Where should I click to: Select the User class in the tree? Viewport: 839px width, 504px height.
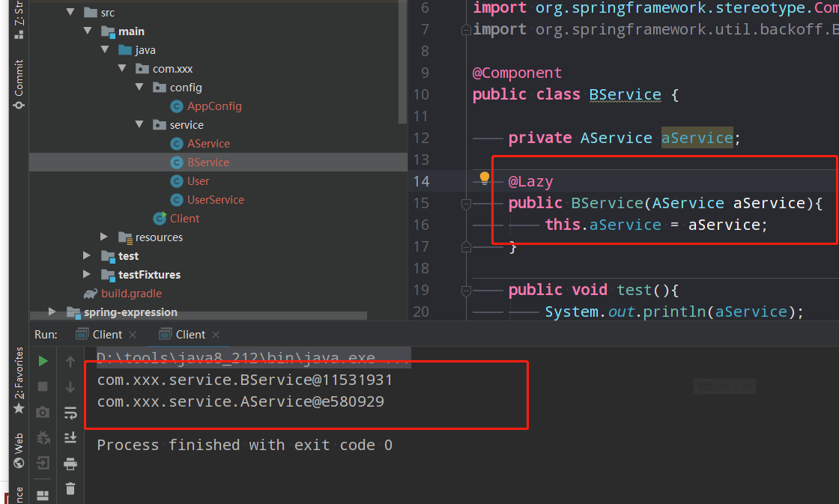click(198, 180)
